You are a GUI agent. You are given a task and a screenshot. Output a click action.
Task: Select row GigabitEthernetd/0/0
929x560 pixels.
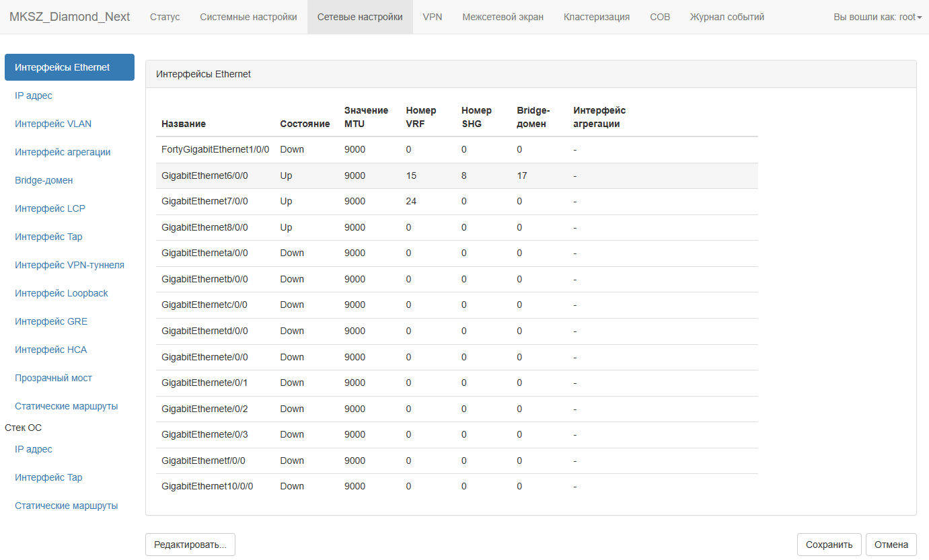pos(457,331)
